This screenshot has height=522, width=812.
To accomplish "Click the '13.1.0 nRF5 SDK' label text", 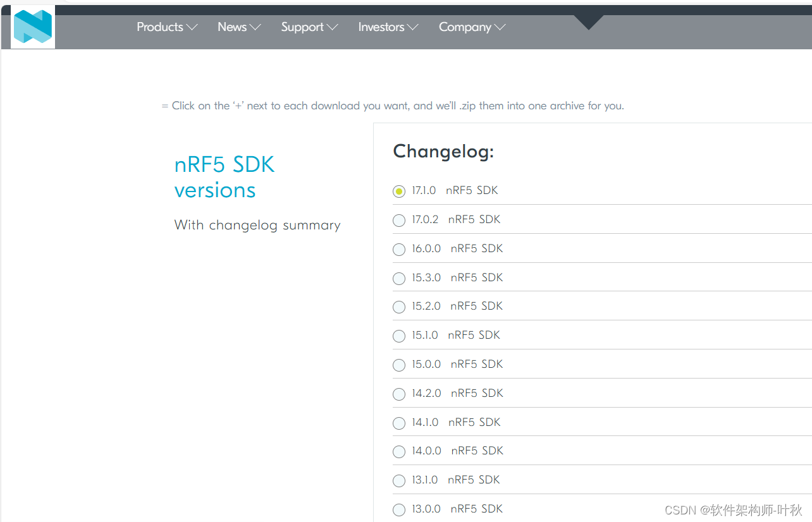I will [457, 480].
